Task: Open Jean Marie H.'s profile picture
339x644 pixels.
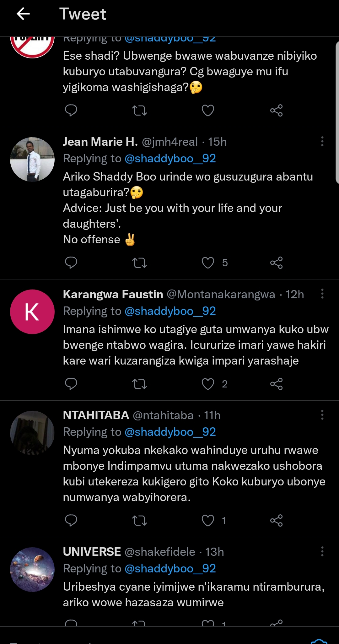Action: [x=32, y=160]
